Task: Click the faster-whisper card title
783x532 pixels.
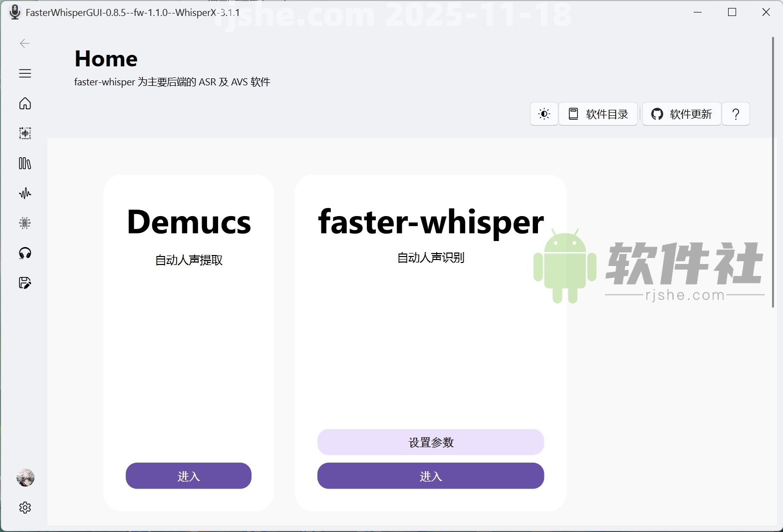Action: pos(431,222)
